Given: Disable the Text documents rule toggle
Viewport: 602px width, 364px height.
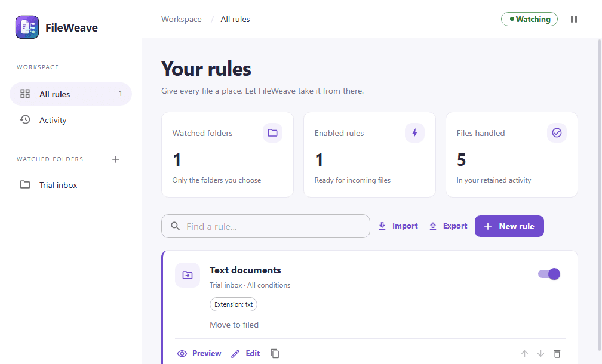Looking at the screenshot, I should click(x=549, y=274).
